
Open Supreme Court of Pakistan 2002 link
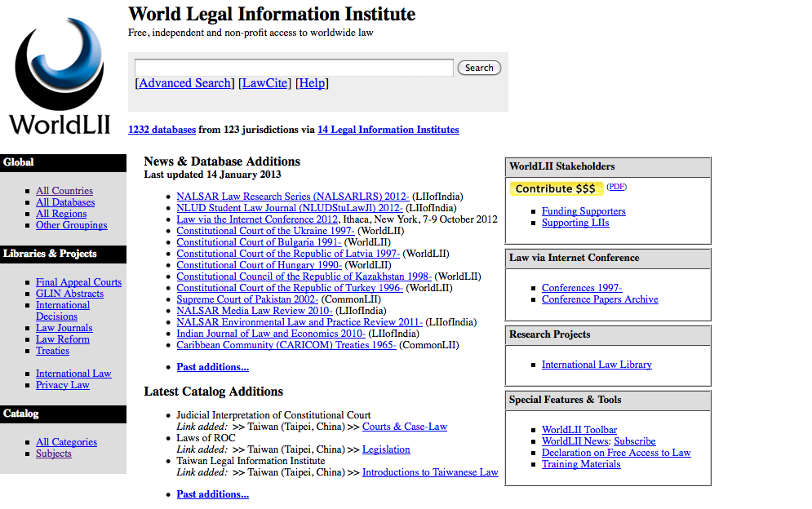247,299
